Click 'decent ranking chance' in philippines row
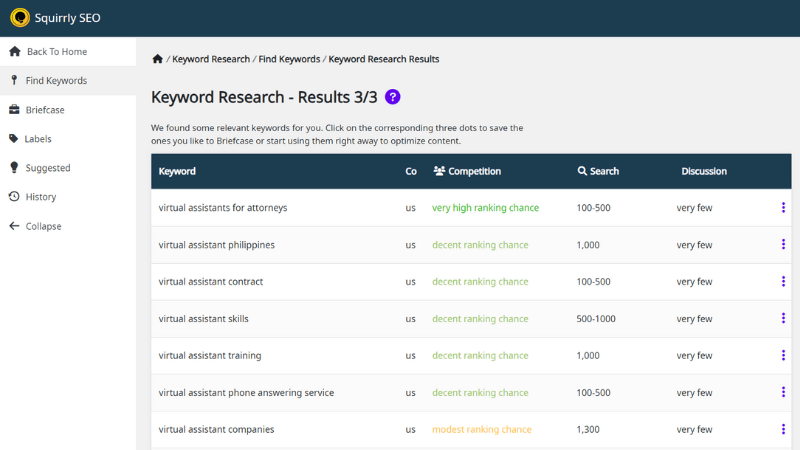Screen dimensions: 800x450 point(480,245)
